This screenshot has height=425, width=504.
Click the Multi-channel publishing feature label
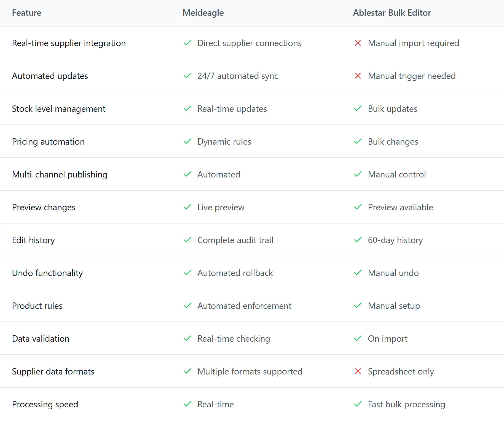coord(60,175)
